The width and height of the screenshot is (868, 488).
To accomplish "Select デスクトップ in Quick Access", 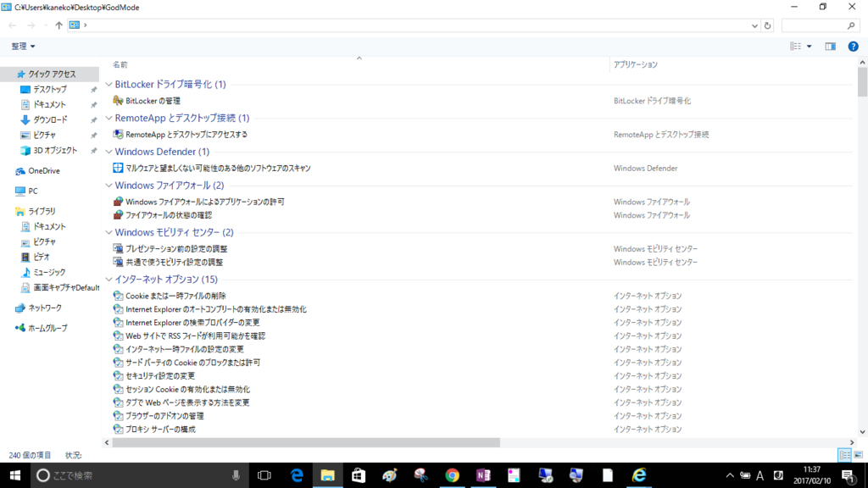I will (x=50, y=89).
